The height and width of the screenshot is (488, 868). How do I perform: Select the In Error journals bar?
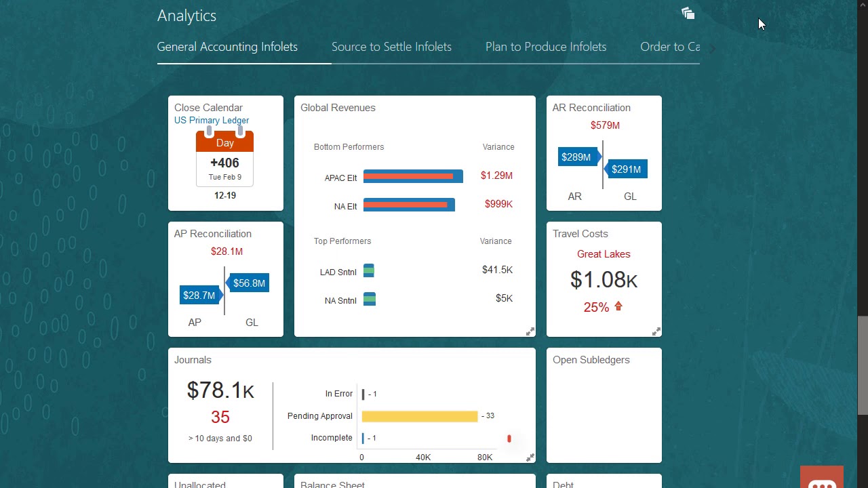pos(363,394)
